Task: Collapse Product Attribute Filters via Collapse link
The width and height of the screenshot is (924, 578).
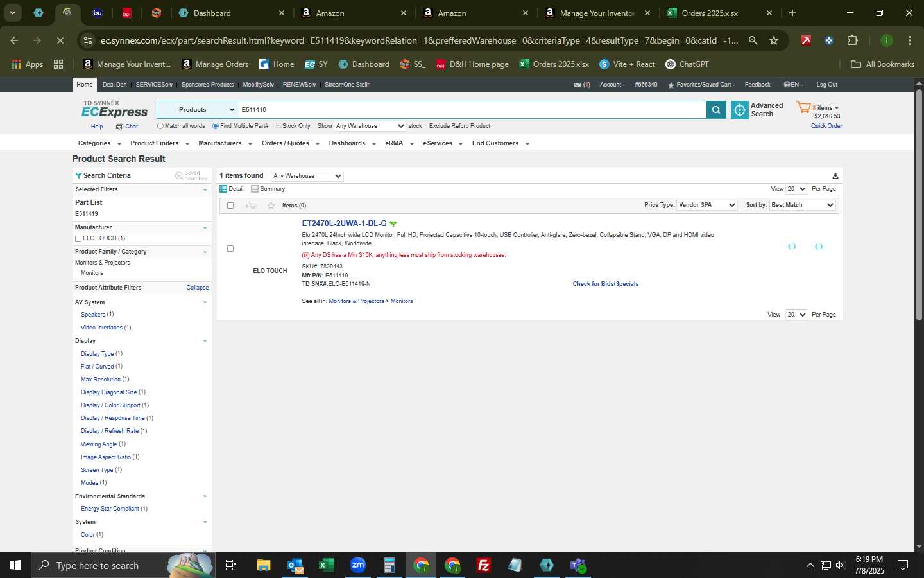Action: [198, 288]
